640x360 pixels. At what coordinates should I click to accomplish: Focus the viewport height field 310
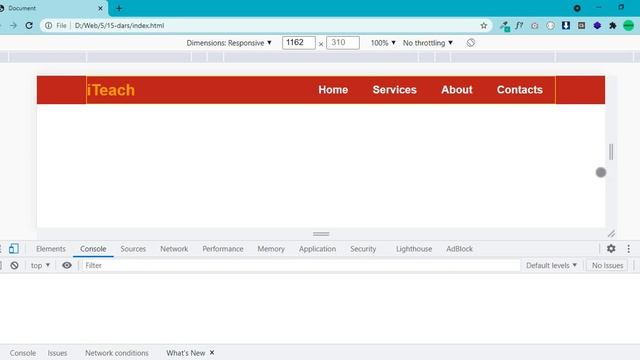[343, 42]
